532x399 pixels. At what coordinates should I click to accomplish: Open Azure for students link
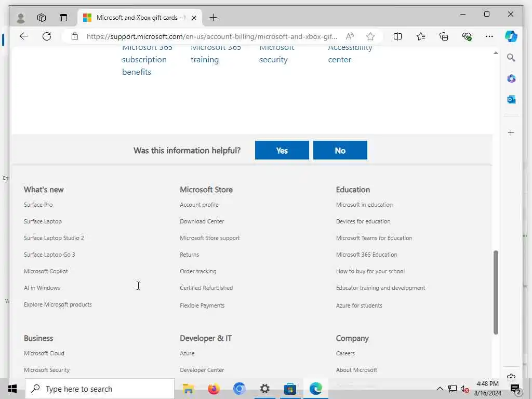tap(359, 305)
